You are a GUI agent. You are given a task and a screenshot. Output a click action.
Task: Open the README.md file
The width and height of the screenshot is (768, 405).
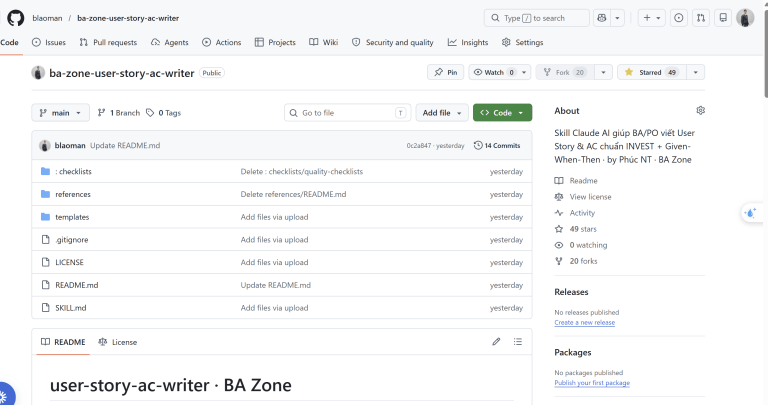76,285
